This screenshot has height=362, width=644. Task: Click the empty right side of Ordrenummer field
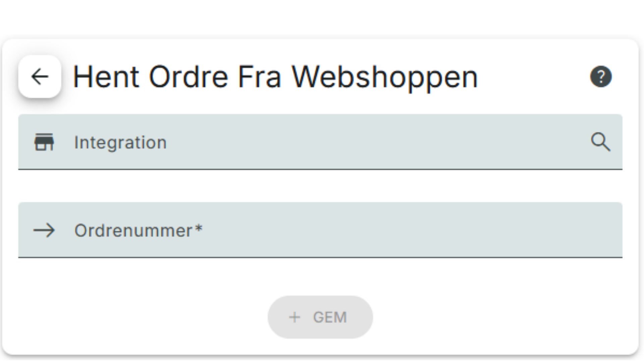coord(503,230)
